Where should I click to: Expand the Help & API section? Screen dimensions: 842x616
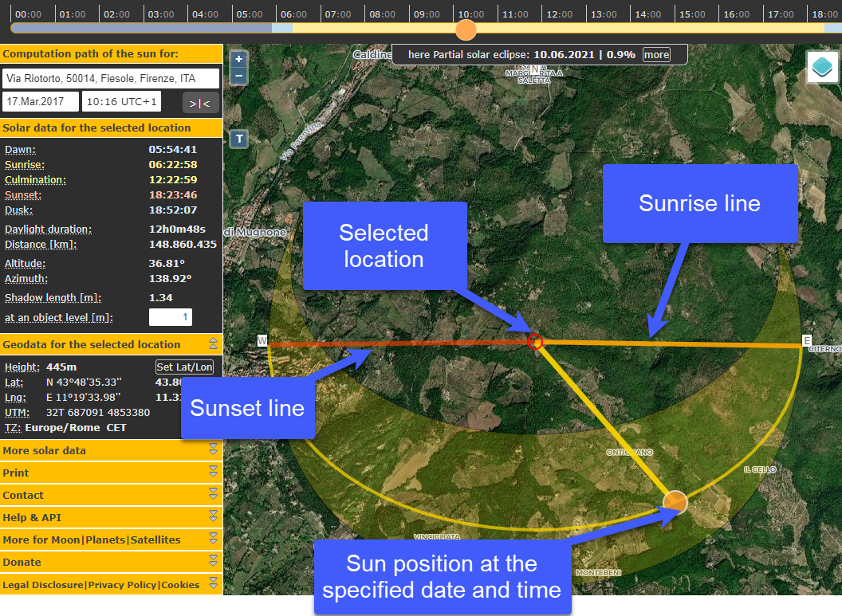213,517
